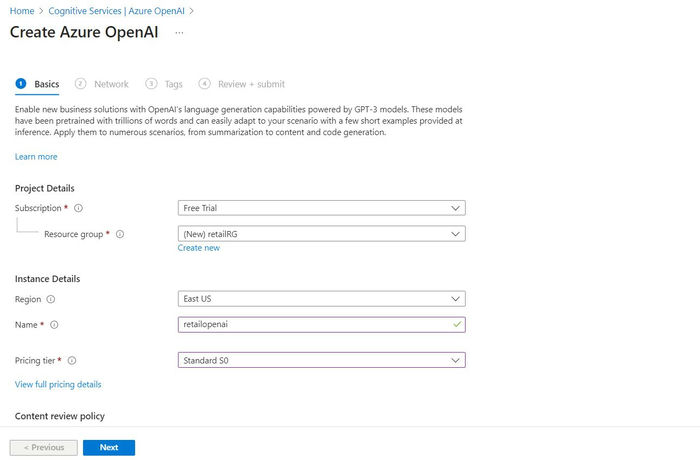Click the Pricing tier info icon
This screenshot has width=700, height=460.
[72, 360]
